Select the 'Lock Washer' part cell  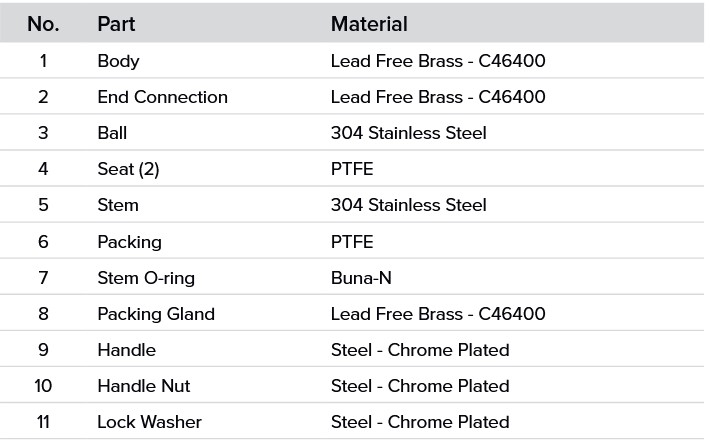[x=149, y=422]
